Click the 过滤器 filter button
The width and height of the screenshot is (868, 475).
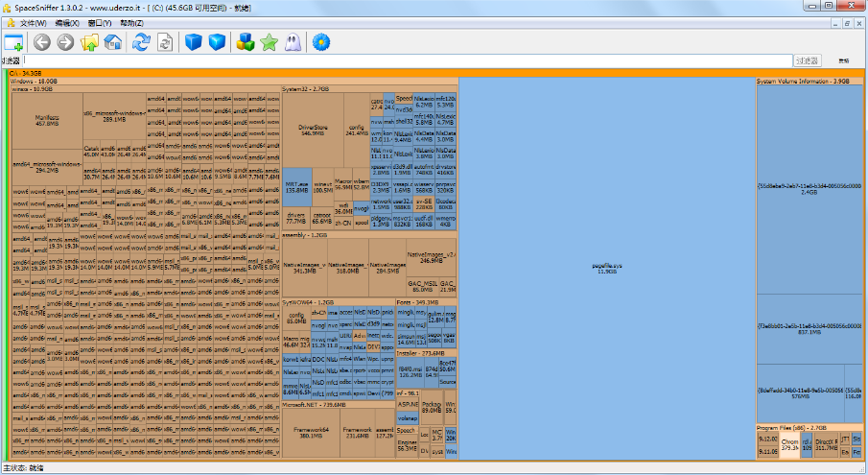coord(808,60)
